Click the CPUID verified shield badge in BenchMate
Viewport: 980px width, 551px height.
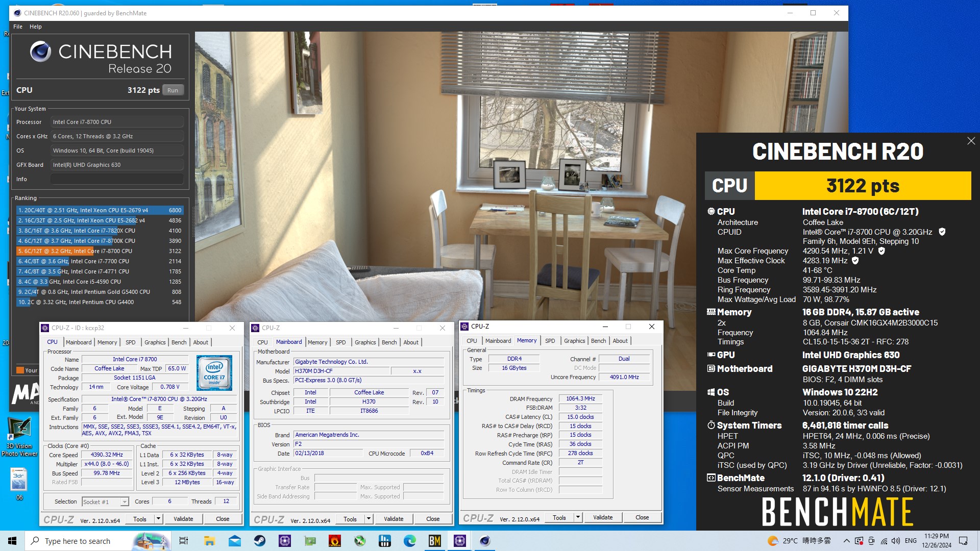(942, 232)
